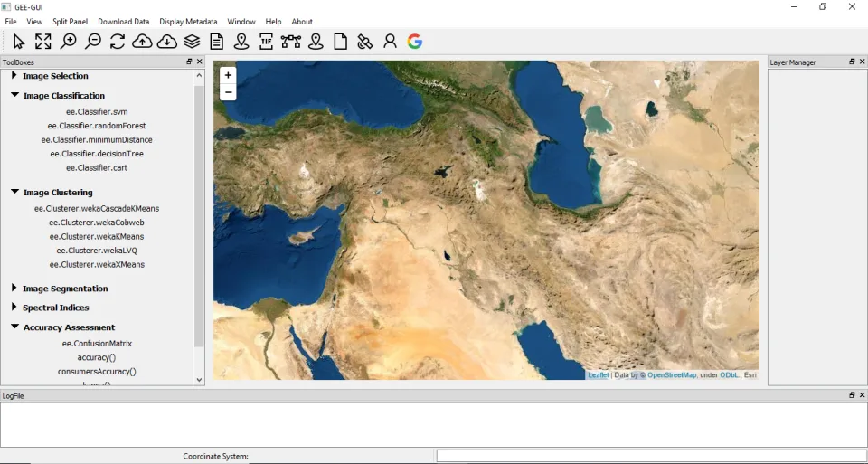868x464 pixels.
Task: Open the Download Data menu
Action: [x=124, y=22]
